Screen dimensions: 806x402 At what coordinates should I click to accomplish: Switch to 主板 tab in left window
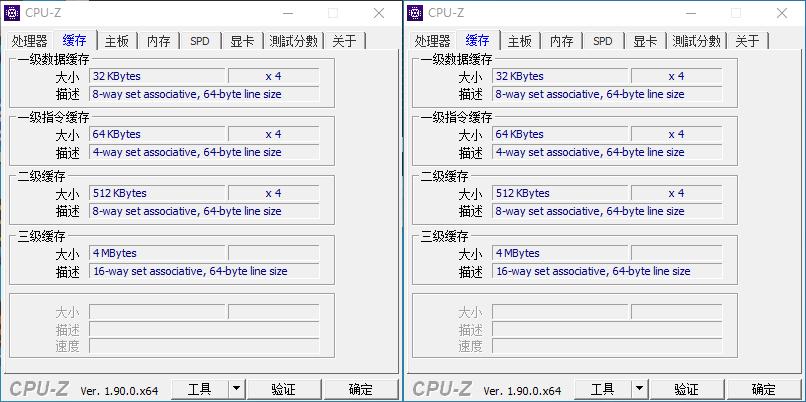click(x=117, y=41)
